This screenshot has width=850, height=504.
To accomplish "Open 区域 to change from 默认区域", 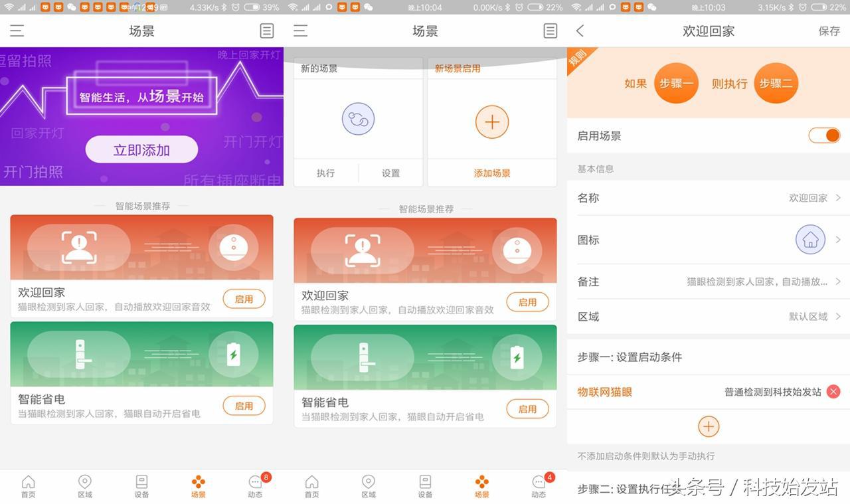I will click(x=838, y=317).
